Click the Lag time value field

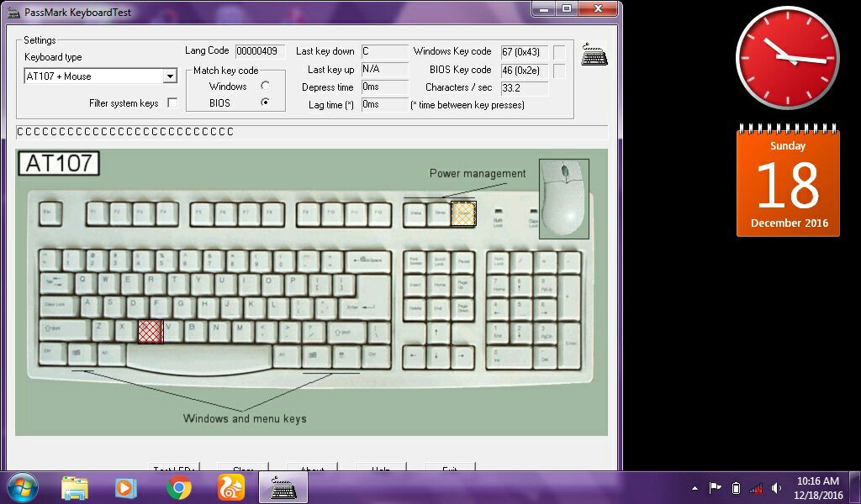384,104
